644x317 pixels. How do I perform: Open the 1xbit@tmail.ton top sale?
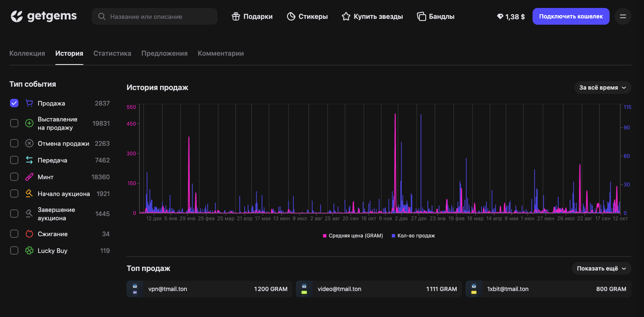548,289
